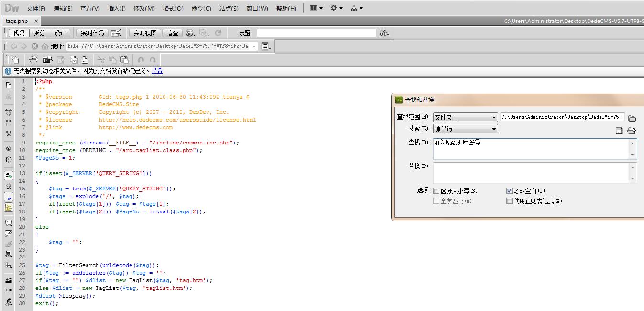Click the Open file icon in the standard toolbar

click(33, 60)
